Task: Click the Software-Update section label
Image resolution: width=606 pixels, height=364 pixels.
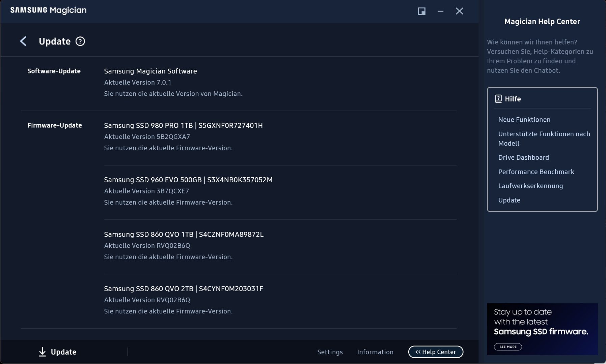Action: [x=54, y=71]
